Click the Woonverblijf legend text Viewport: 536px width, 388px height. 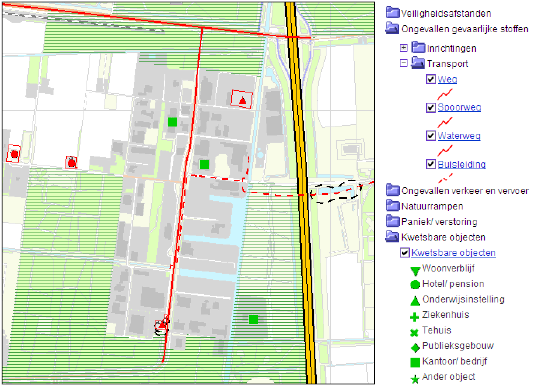(x=448, y=268)
